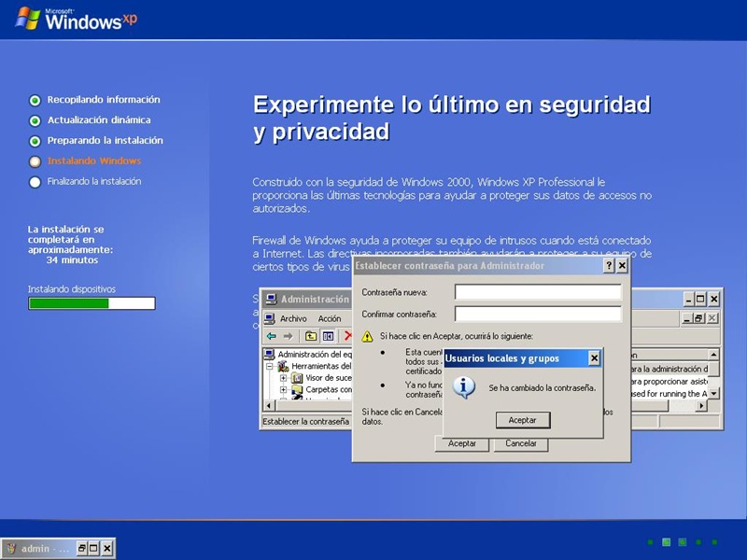Select Carpetas compartidas tree item
The width and height of the screenshot is (747, 560).
pos(329,389)
